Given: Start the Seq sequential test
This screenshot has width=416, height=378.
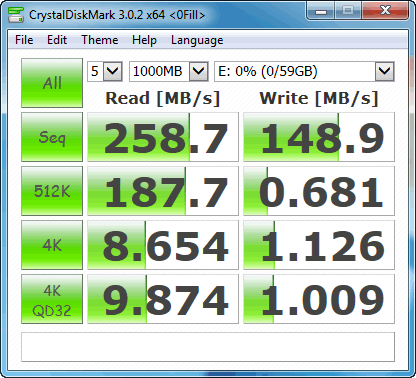Looking at the screenshot, I should click(x=52, y=137).
